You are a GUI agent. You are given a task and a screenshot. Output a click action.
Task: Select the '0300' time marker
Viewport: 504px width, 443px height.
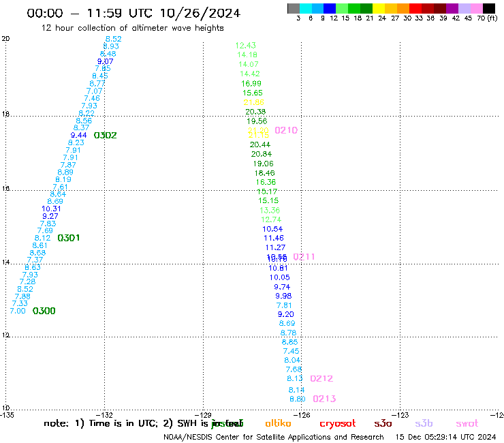pos(44,311)
